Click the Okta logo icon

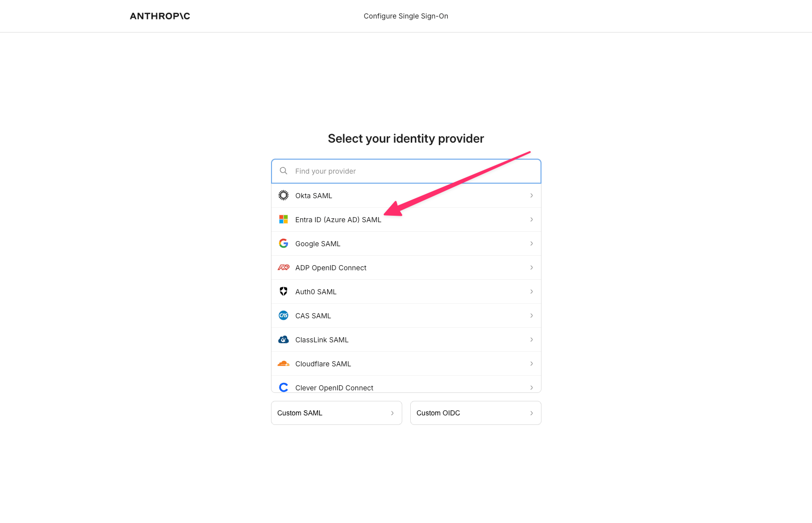(x=284, y=195)
